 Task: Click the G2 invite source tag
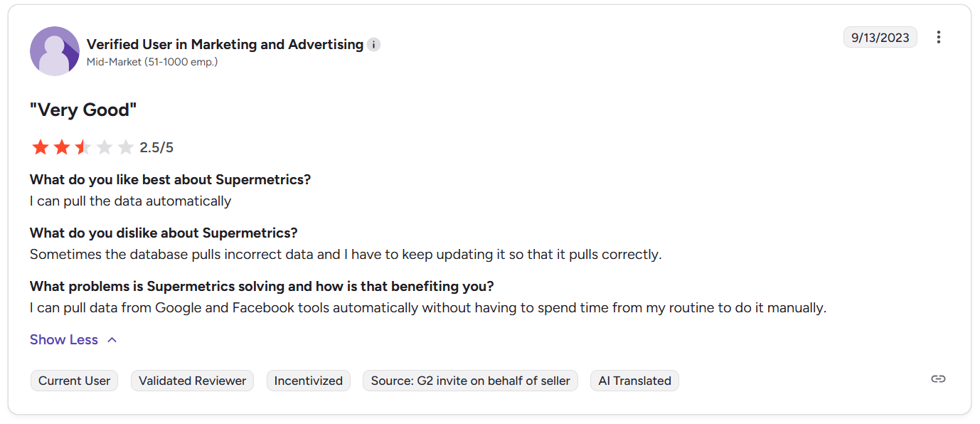(x=470, y=381)
